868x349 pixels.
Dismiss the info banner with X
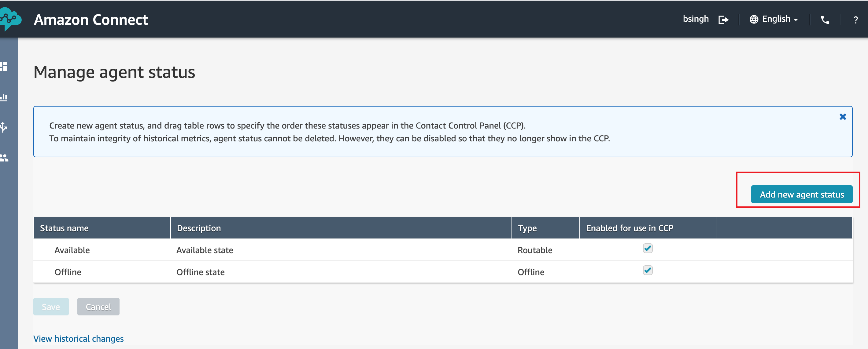(842, 117)
